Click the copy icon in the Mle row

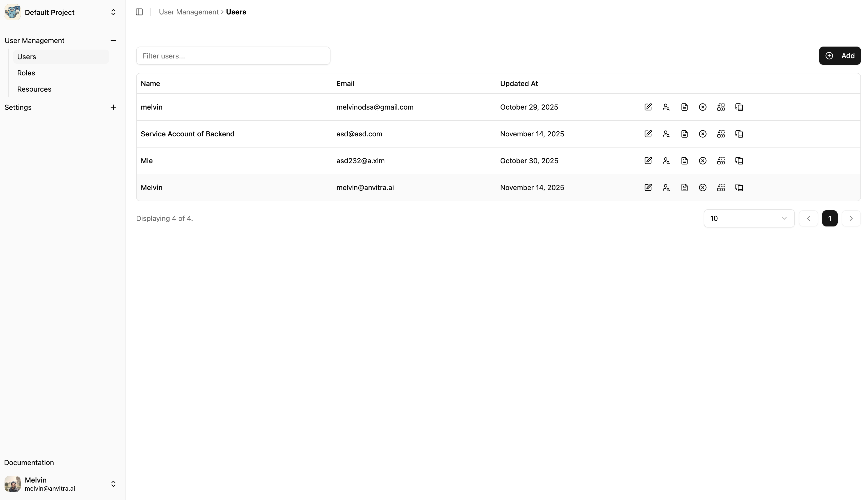739,160
